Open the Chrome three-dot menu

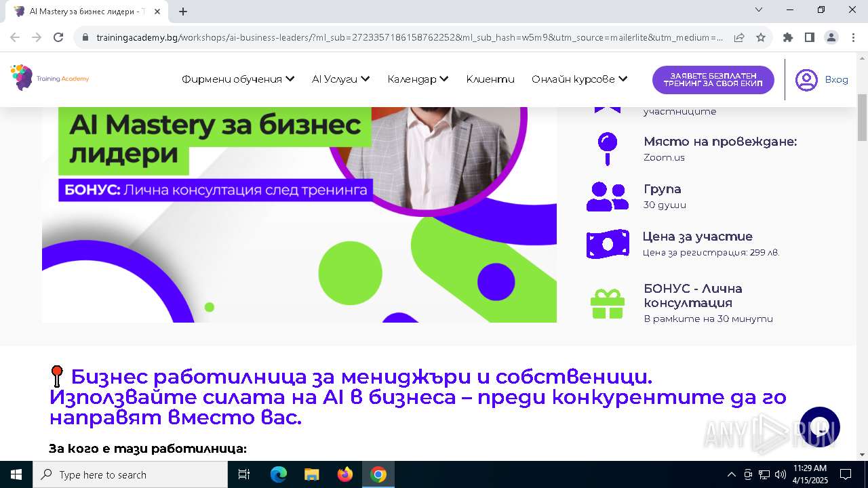coord(853,37)
